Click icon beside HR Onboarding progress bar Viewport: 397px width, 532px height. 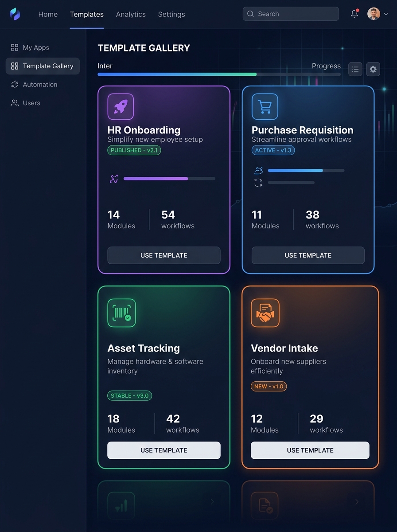point(114,179)
